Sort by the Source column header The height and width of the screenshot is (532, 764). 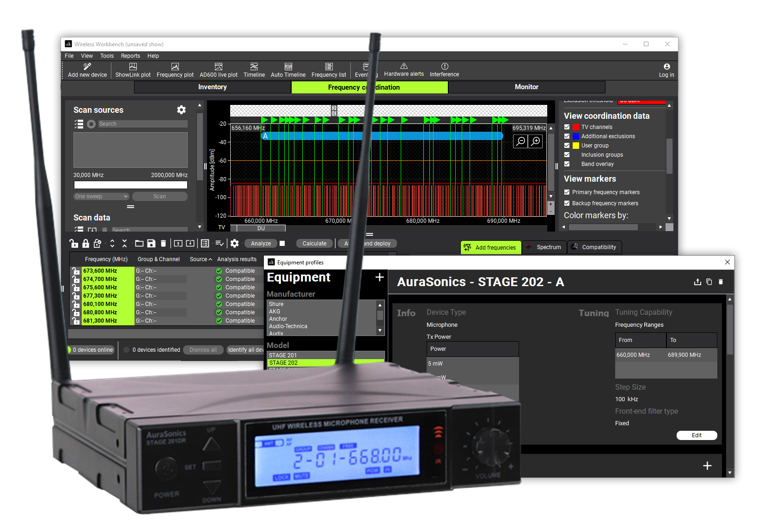[199, 259]
